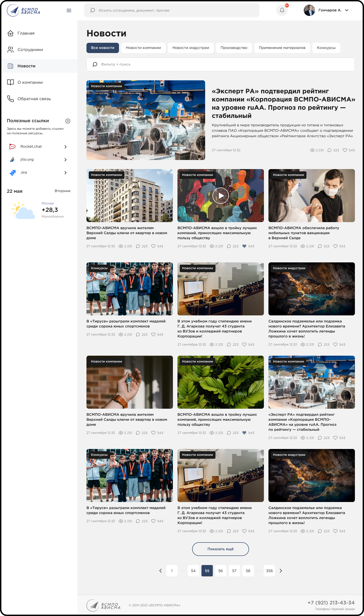Click the Фильтр + поиск input field
364x616 pixels.
click(220, 65)
